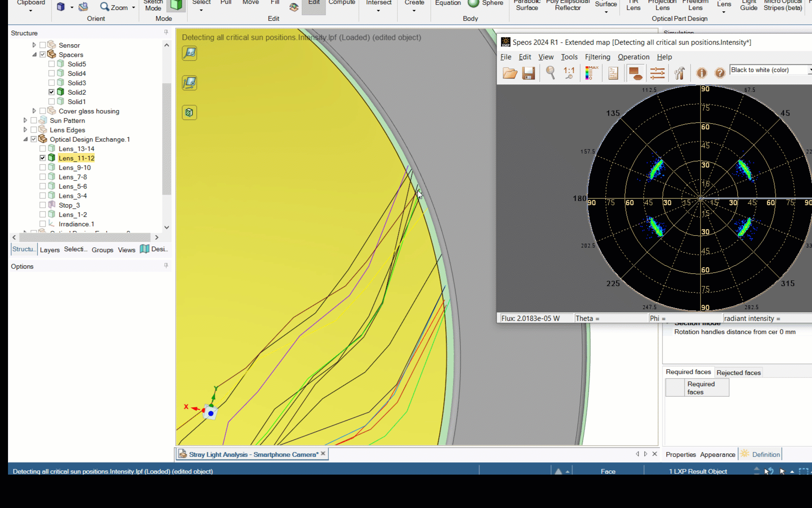Image resolution: width=812 pixels, height=508 pixels.
Task: Open the MAX color level scale icon
Action: pos(591,73)
